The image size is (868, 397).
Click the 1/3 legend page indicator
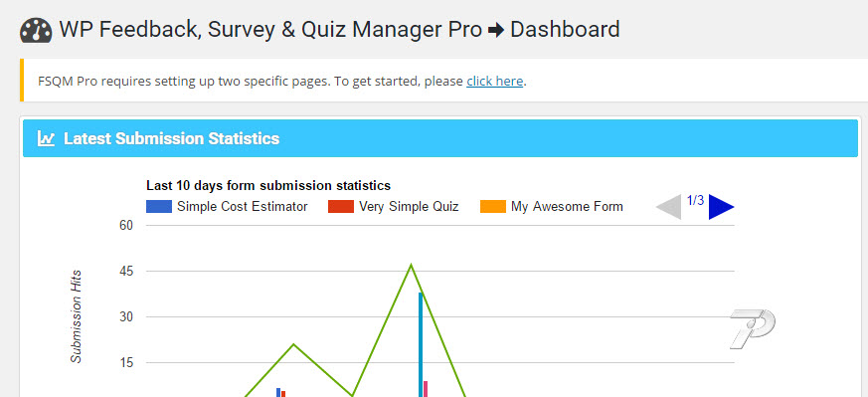[695, 200]
